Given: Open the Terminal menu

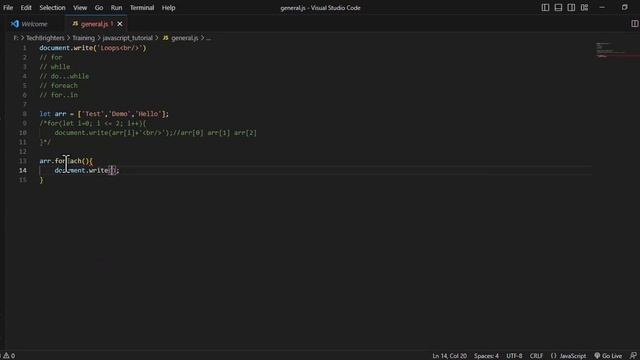Looking at the screenshot, I should [142, 8].
